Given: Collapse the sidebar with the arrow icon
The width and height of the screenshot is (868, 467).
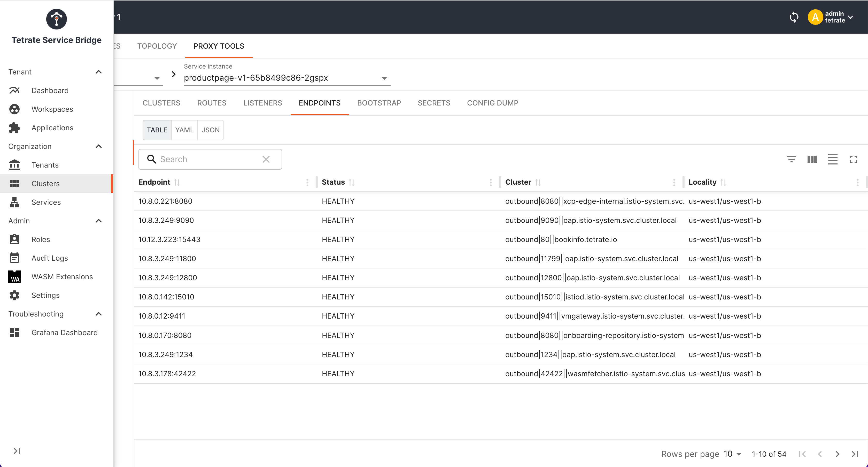Looking at the screenshot, I should tap(17, 451).
